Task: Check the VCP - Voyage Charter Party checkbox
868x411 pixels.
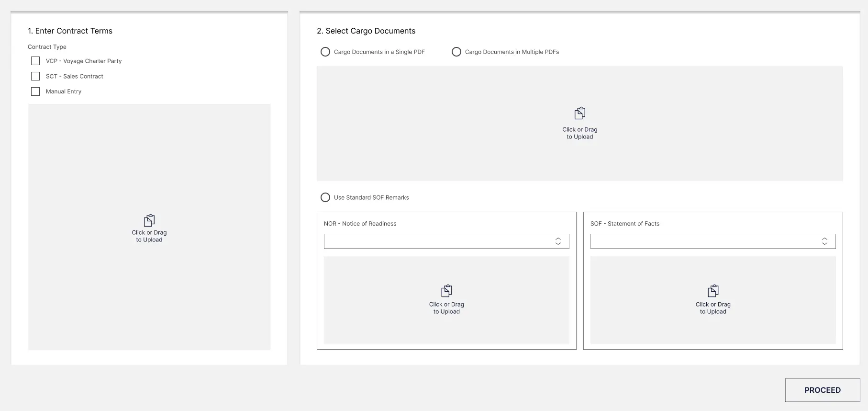Action: [35, 61]
